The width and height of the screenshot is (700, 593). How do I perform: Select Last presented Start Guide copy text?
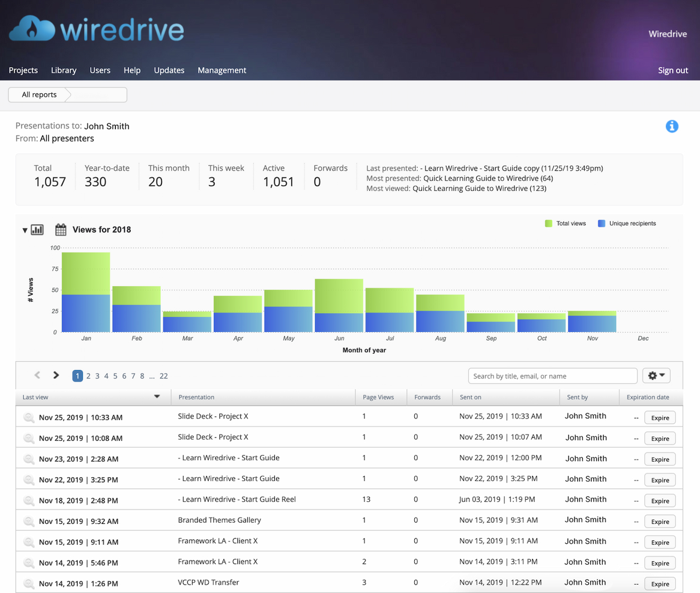point(511,168)
